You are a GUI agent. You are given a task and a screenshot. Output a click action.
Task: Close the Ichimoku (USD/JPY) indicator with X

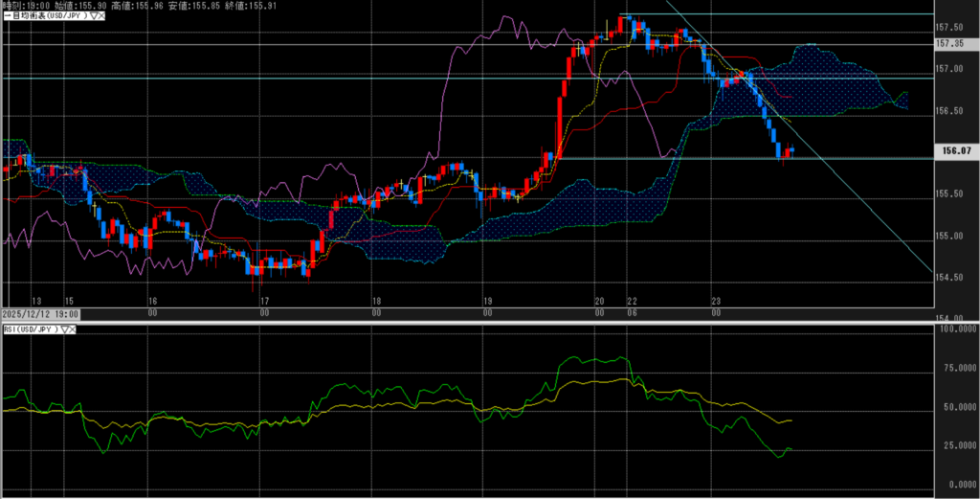coord(100,16)
